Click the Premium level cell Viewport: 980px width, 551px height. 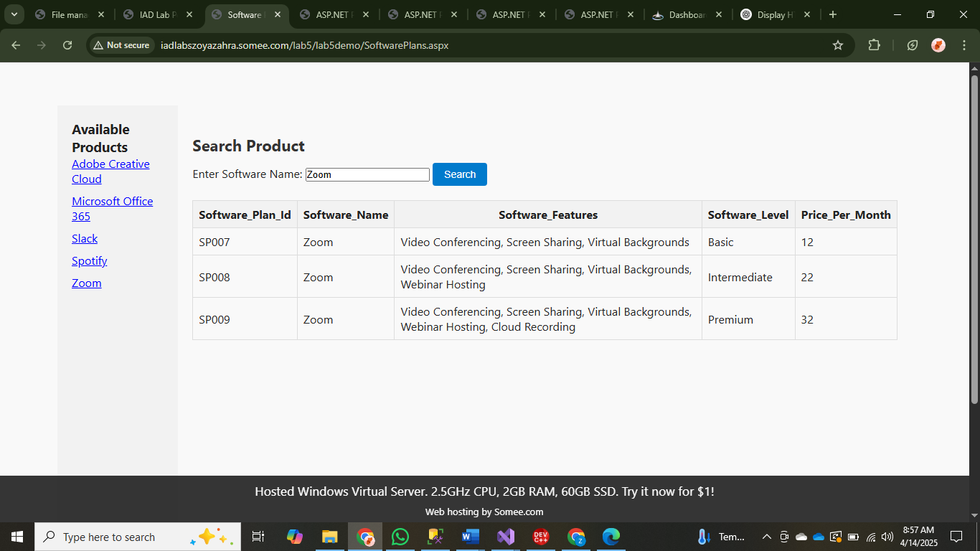tap(748, 319)
